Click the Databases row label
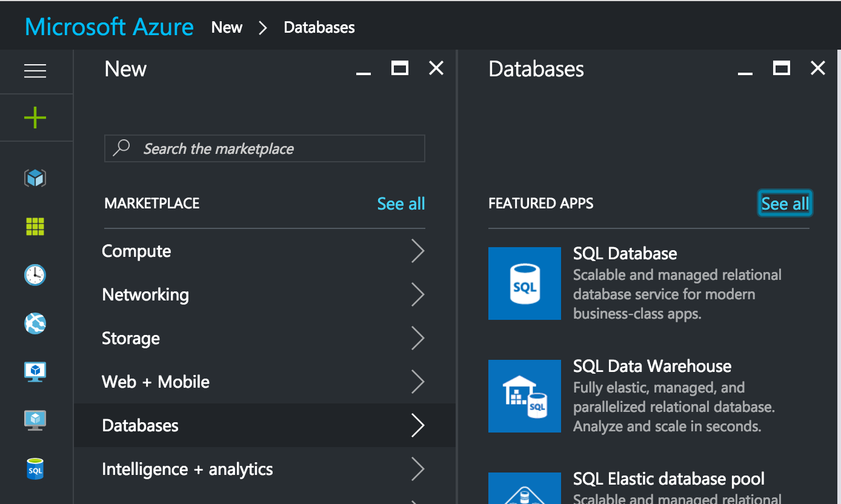This screenshot has height=504, width=841. point(141,425)
